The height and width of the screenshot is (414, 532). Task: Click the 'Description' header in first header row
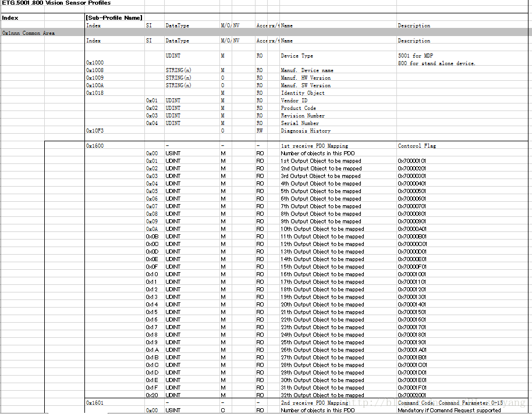coord(414,26)
